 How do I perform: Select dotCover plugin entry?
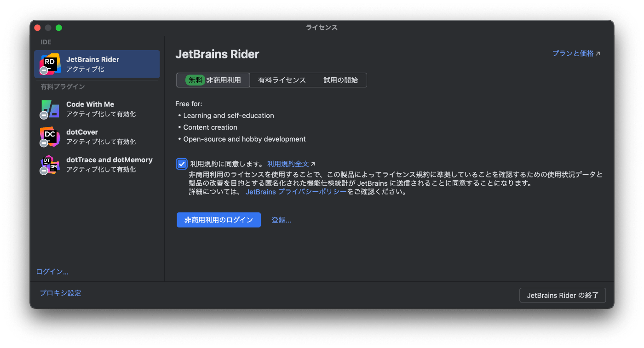[97, 137]
